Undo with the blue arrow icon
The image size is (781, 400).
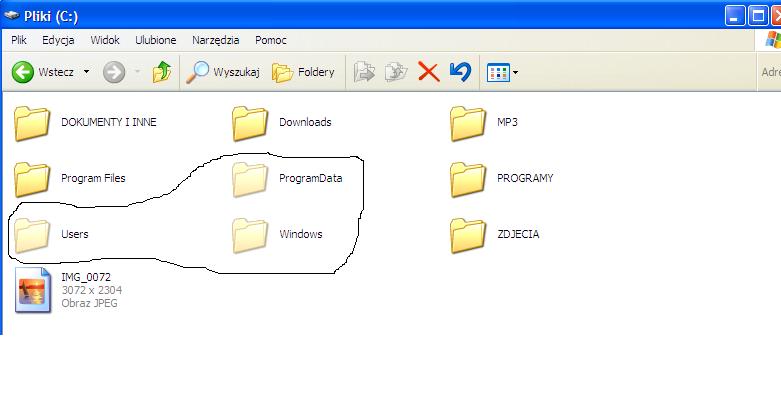(460, 72)
